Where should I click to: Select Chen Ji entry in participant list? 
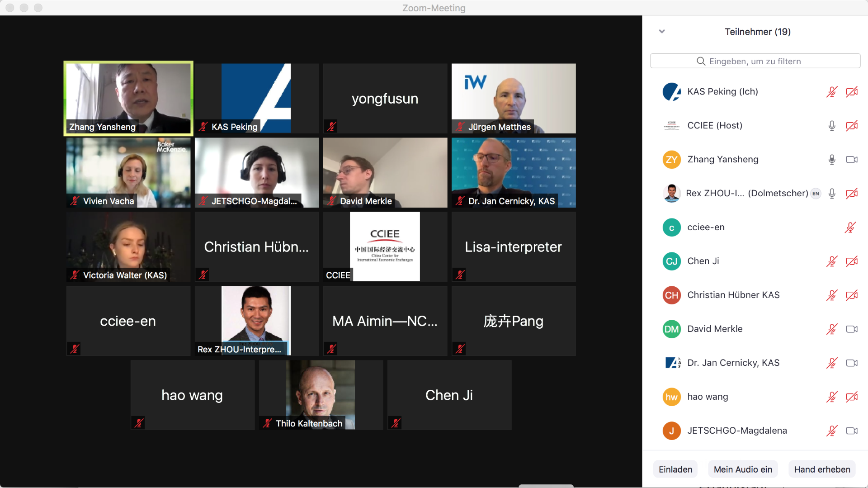point(755,261)
